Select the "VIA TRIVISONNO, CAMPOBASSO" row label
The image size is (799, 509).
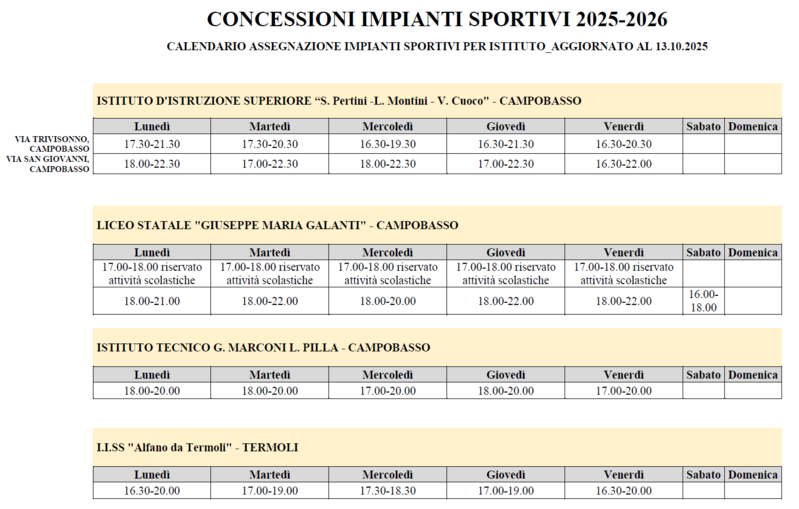[x=52, y=143]
